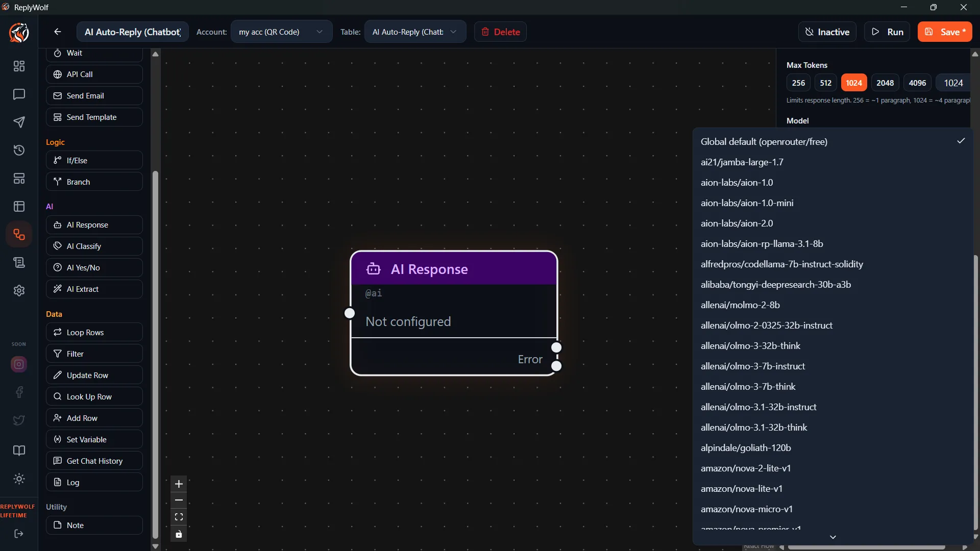This screenshot has height=551, width=980.
Task: Toggle the canvas lock control
Action: [179, 534]
